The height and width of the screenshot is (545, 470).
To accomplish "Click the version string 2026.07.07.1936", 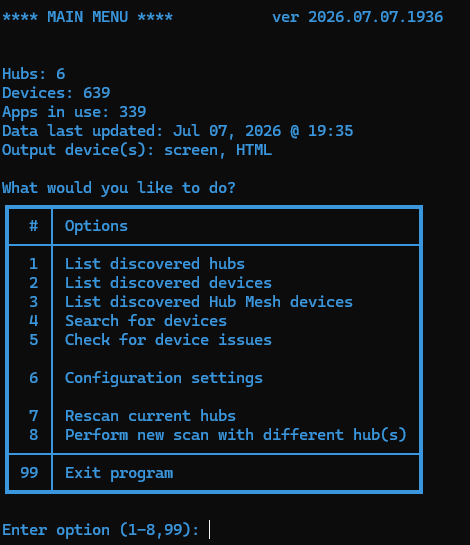I will [x=376, y=17].
